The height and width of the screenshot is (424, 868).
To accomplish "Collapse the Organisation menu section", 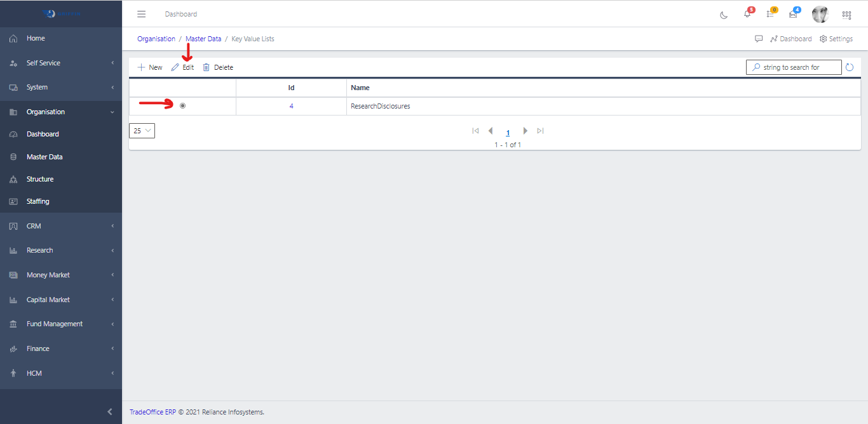I will click(x=61, y=112).
